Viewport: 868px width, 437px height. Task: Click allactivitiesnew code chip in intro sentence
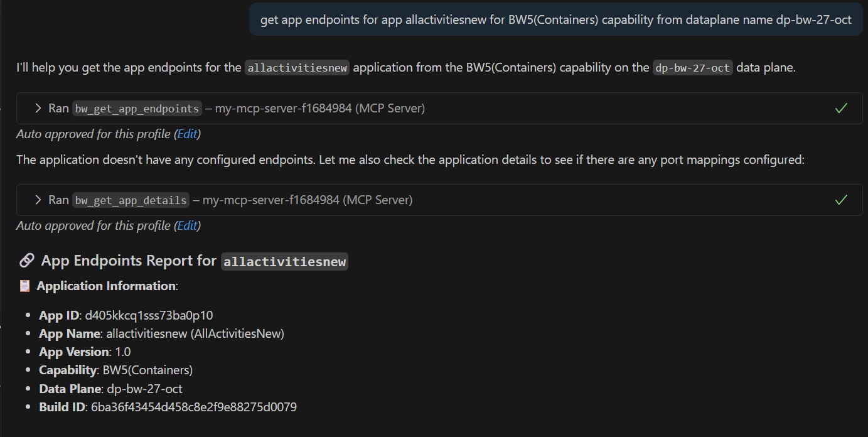[297, 68]
